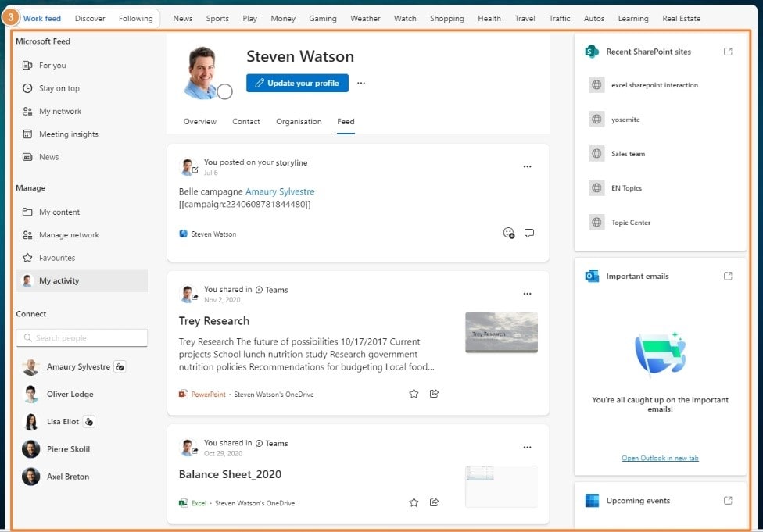Favourite the Trey Research document
763x532 pixels.
coord(414,394)
